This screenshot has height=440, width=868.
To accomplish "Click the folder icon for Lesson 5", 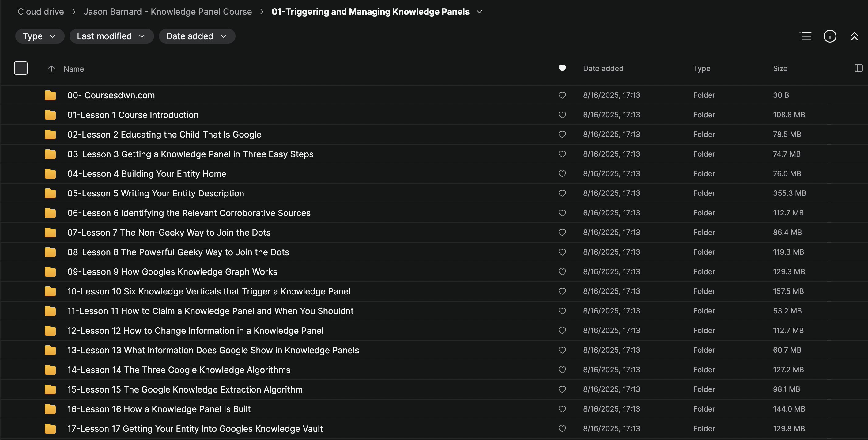I will 50,193.
